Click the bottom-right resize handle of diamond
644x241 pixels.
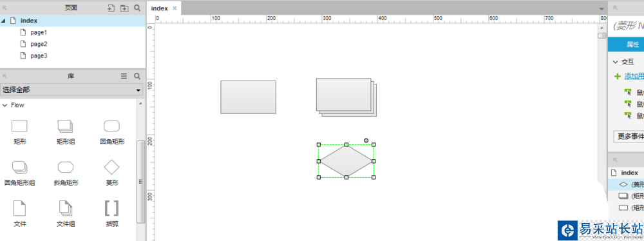coord(374,177)
